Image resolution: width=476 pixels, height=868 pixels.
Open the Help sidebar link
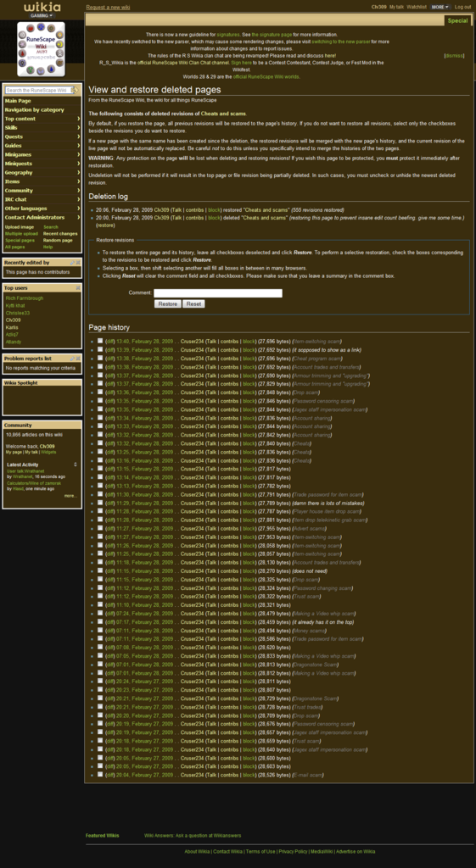click(48, 247)
